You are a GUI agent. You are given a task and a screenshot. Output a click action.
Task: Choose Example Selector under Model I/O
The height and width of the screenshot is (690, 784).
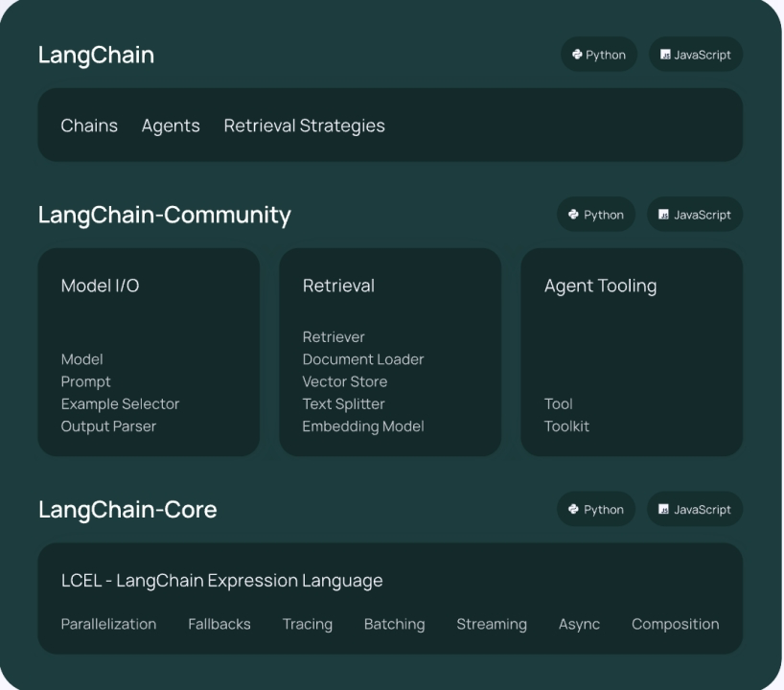pyautogui.click(x=120, y=404)
